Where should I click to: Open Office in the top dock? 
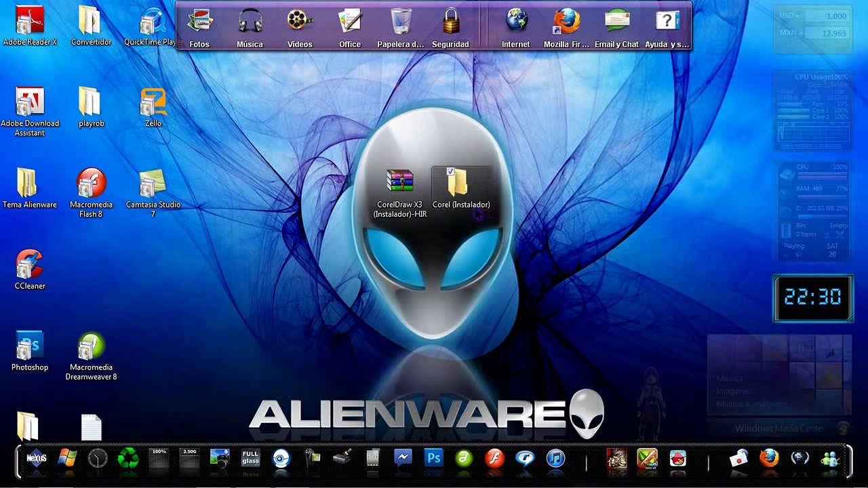pos(350,28)
